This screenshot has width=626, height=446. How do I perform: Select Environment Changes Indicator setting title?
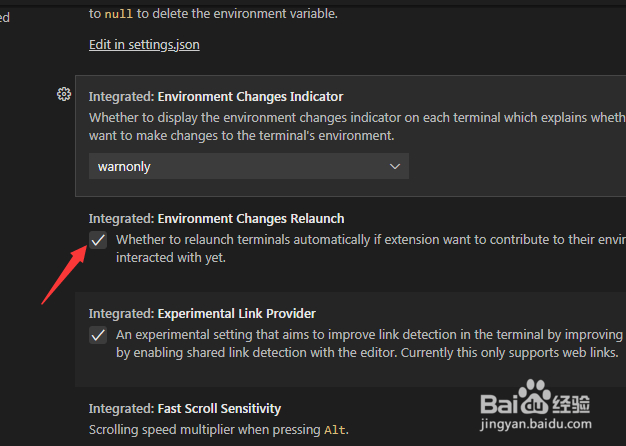[x=216, y=97]
